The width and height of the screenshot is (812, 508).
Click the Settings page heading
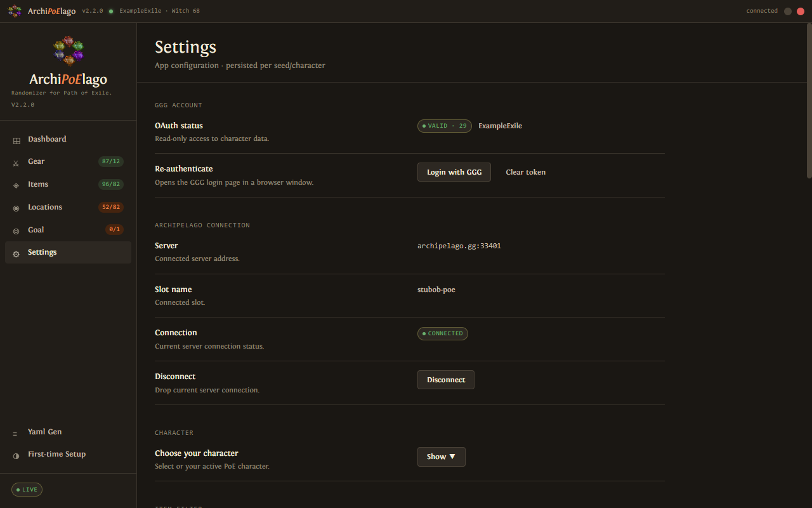[x=185, y=47]
